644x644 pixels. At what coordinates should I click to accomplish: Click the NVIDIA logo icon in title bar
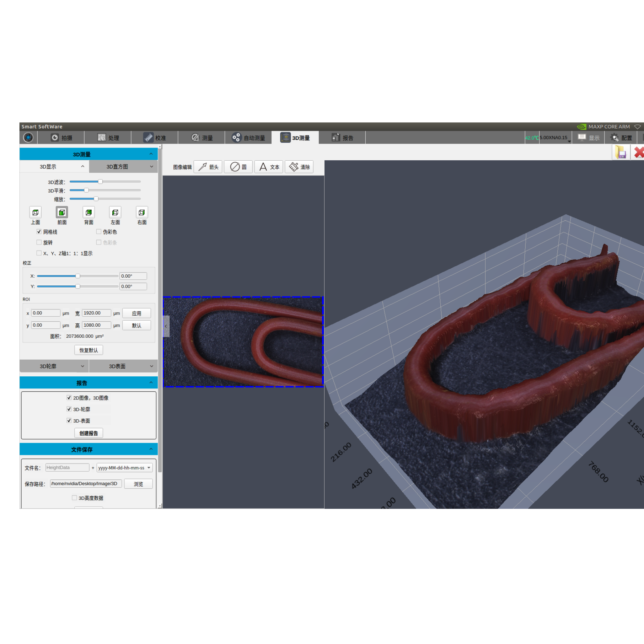[582, 127]
